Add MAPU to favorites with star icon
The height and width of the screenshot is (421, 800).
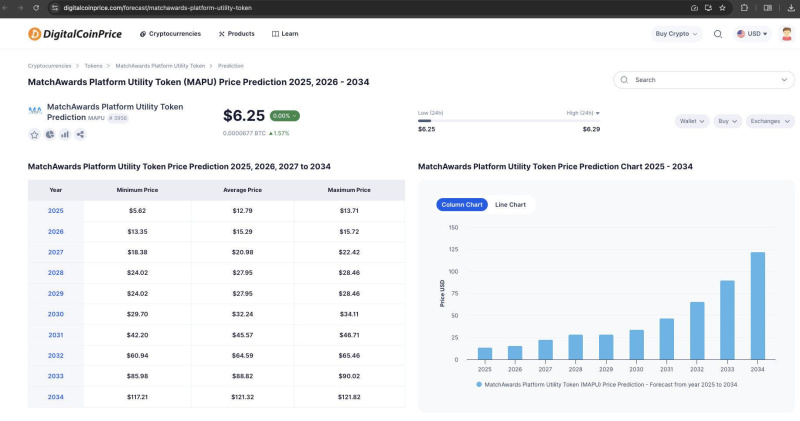34,134
